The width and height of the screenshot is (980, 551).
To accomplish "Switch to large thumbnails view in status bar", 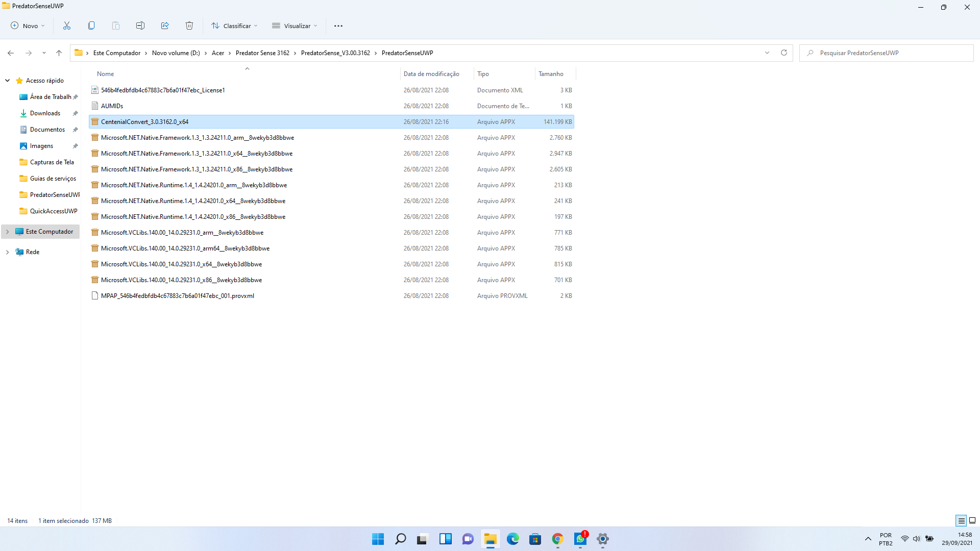I will [x=972, y=520].
